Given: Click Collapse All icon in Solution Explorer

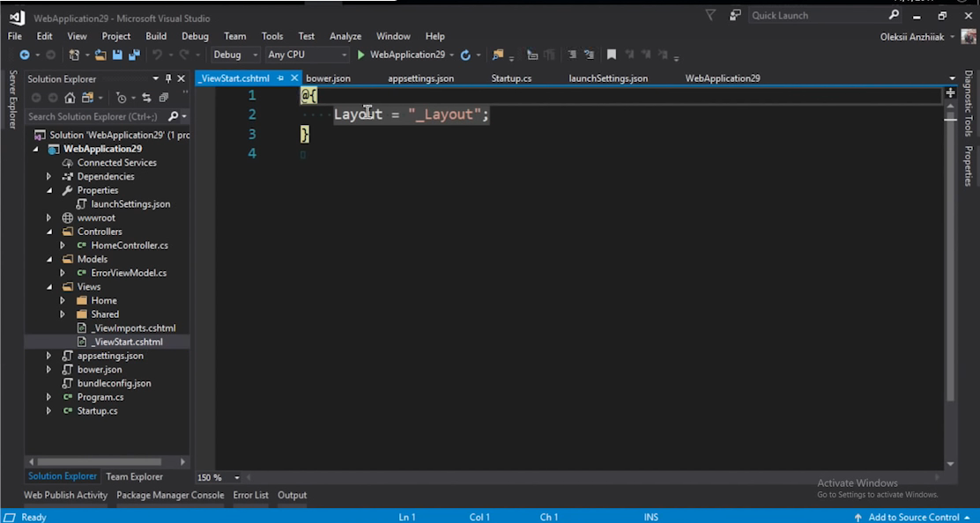Looking at the screenshot, I should tap(164, 98).
